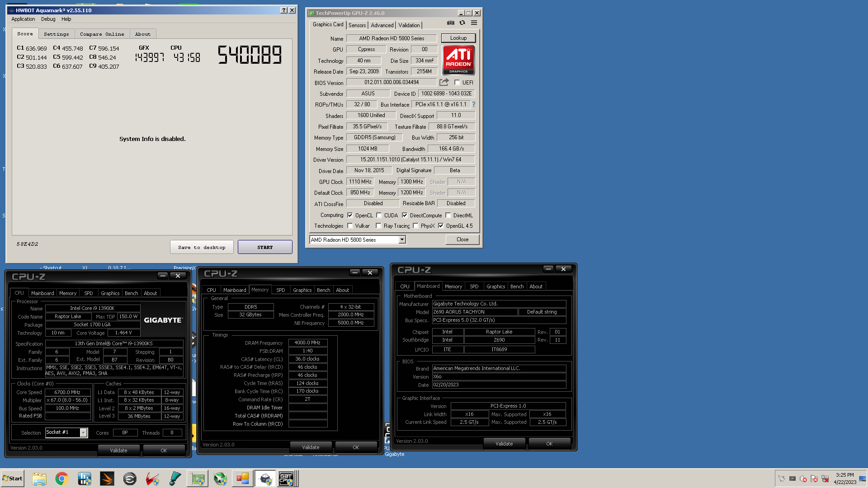Switch to the Settings tab in Aquamark
The image size is (868, 488).
(57, 34)
